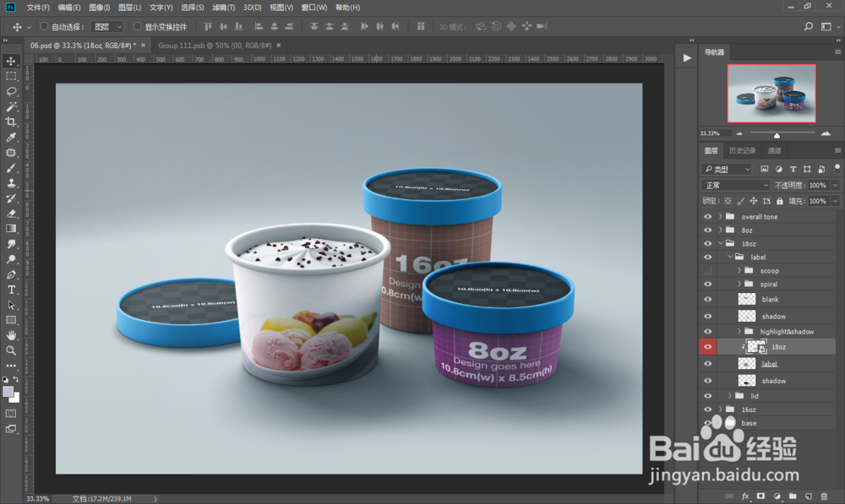Select the Clone Stamp tool
This screenshot has width=845, height=504.
point(11,183)
